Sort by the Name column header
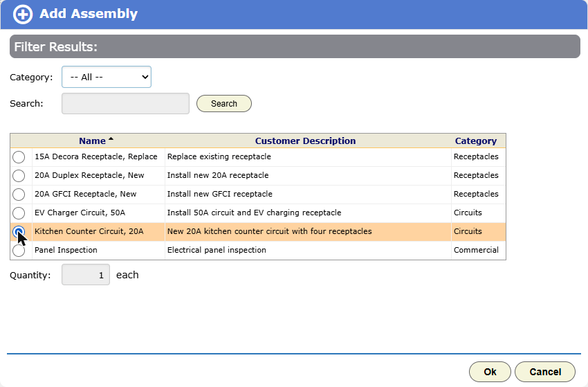 point(92,141)
